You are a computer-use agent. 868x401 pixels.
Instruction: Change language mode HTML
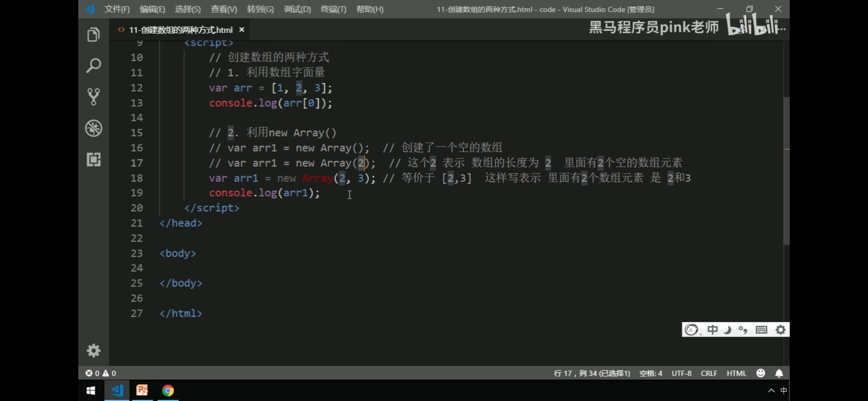click(x=736, y=373)
